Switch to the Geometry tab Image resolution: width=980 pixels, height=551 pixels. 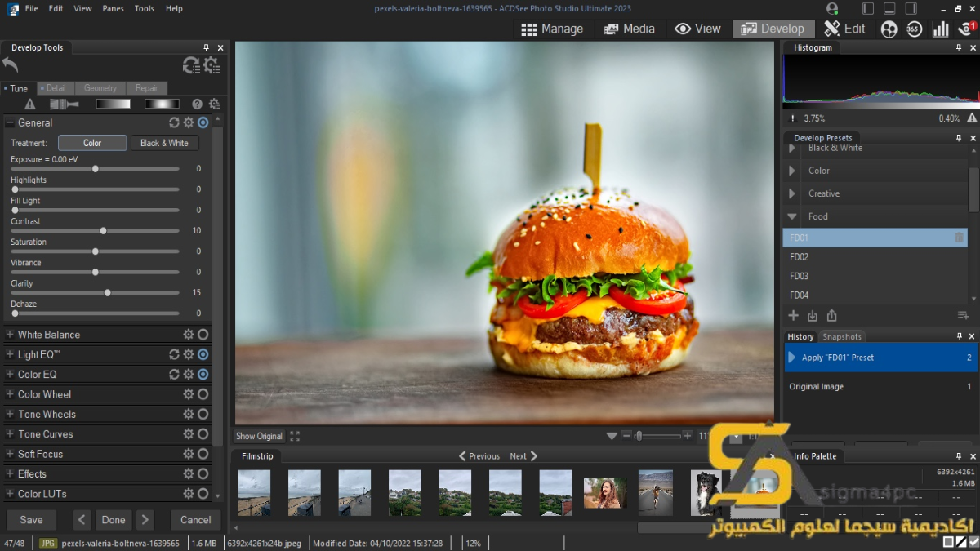(x=100, y=88)
